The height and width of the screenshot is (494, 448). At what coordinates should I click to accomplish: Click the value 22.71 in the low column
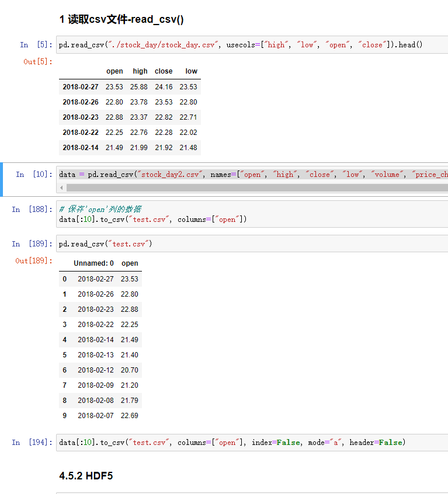(188, 117)
